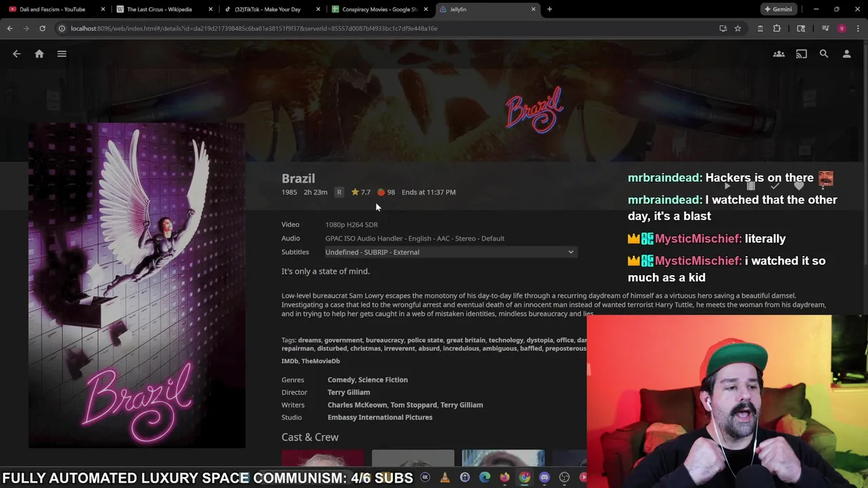Switch to TikTok 'Make Your Day' tab
The width and height of the screenshot is (868, 488).
pos(267,9)
